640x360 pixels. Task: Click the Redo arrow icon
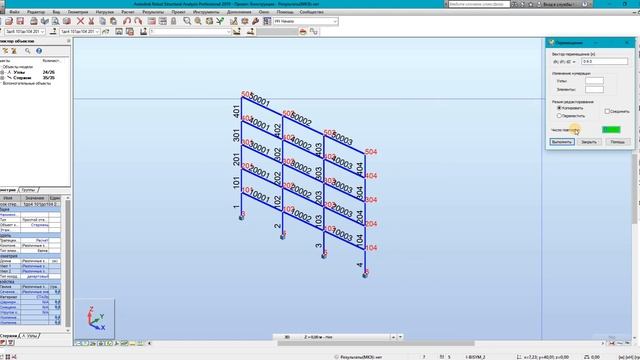click(138, 21)
